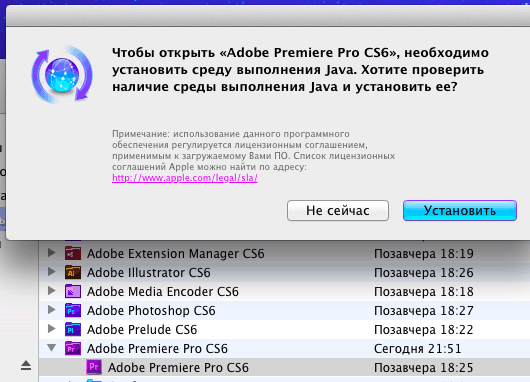This screenshot has width=530, height=382.
Task: Click the Установить button
Action: tap(460, 210)
